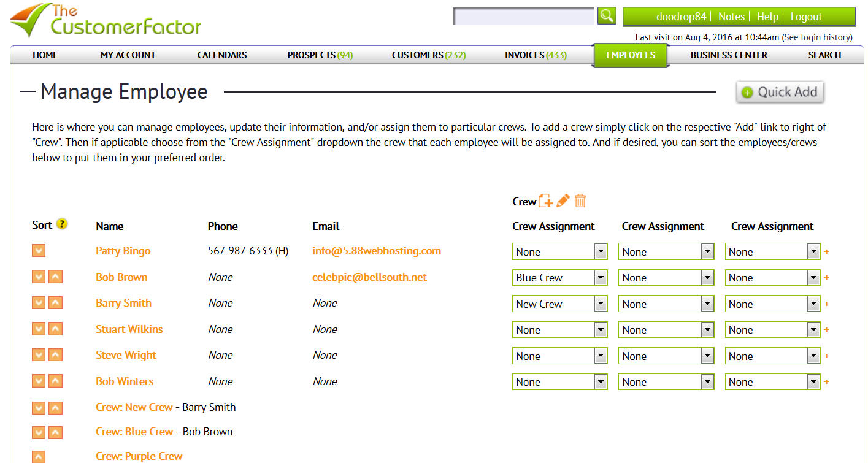Viewport: 868px width, 463px height.
Task: Click the trash Delete Crew icon
Action: point(580,201)
